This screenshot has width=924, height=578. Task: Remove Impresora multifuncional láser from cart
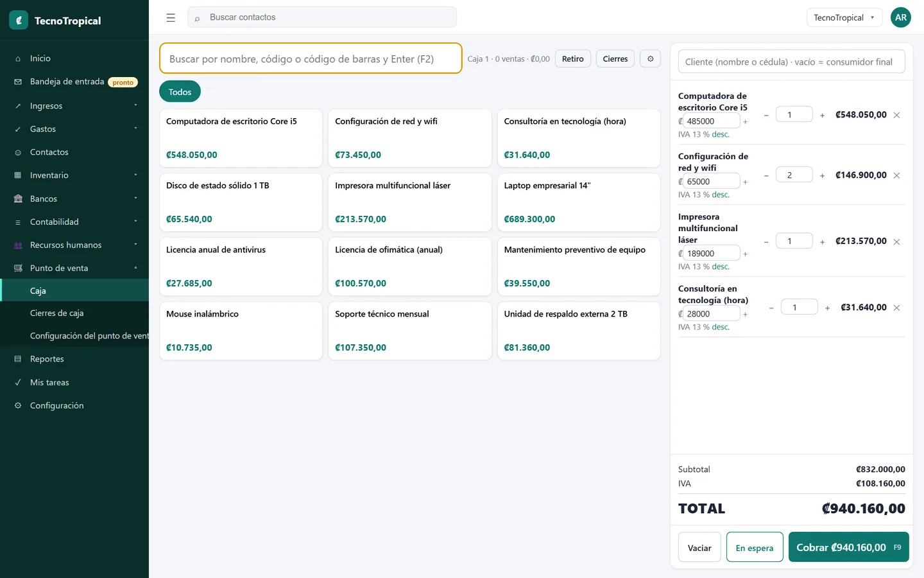tap(896, 242)
